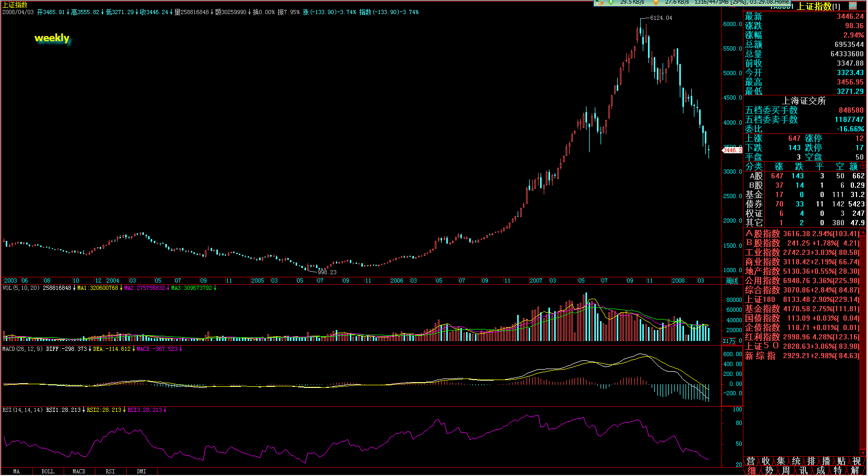Click the download speed arrow in network overlay
The image size is (868, 476).
tap(611, 2)
